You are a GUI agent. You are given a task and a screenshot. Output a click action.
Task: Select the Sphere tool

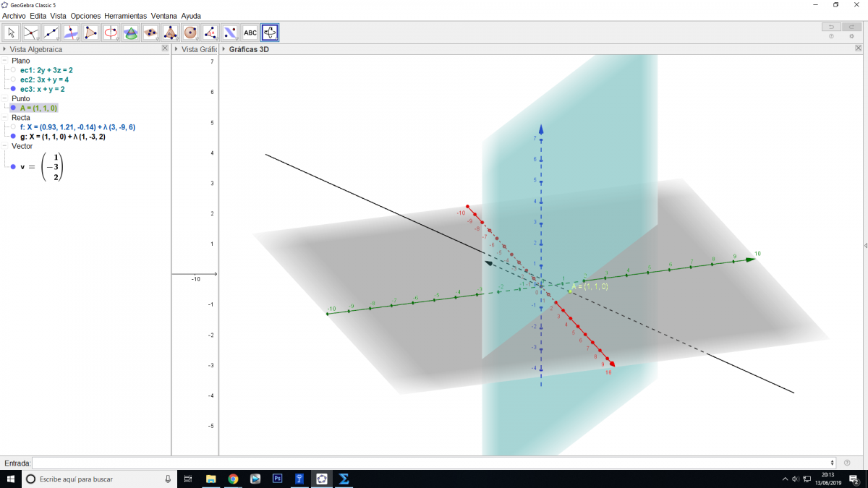pyautogui.click(x=190, y=33)
